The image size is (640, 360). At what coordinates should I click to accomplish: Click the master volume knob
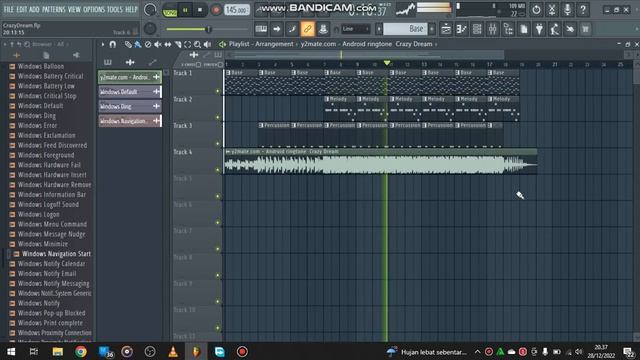click(x=150, y=9)
